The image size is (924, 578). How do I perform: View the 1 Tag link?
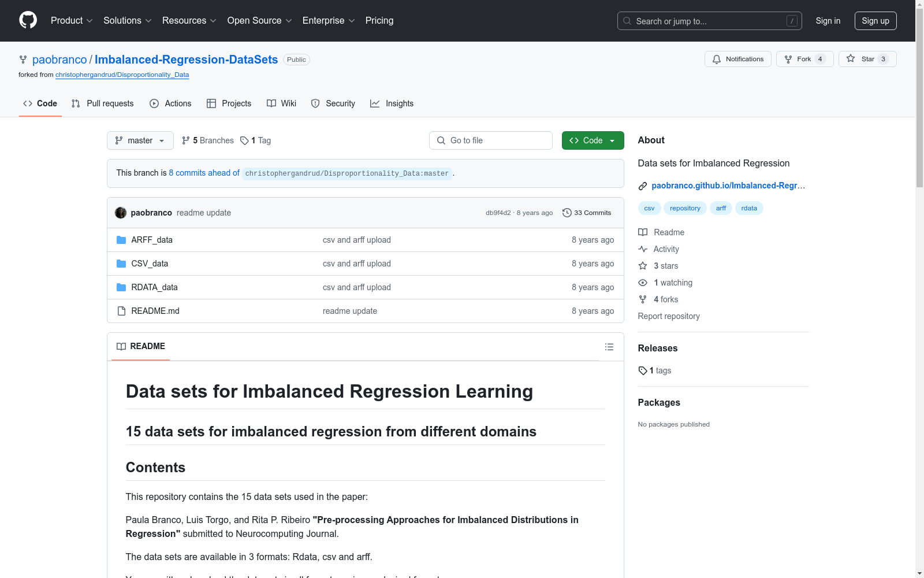pos(256,140)
